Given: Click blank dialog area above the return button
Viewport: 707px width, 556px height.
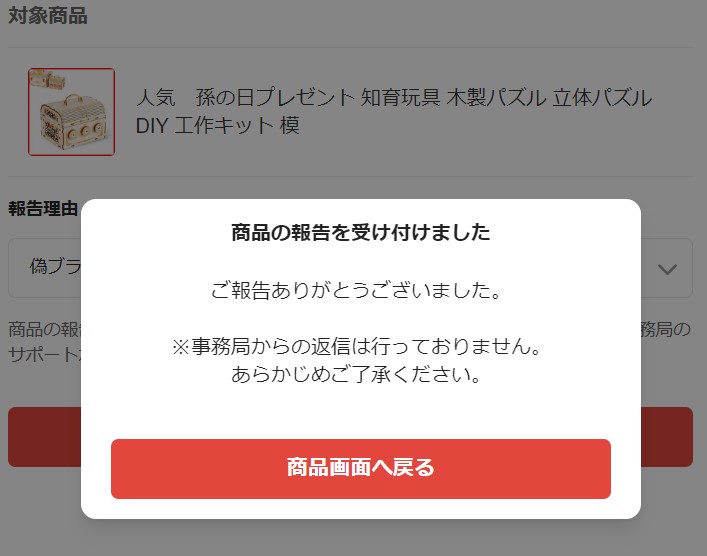Looking at the screenshot, I should 361,413.
